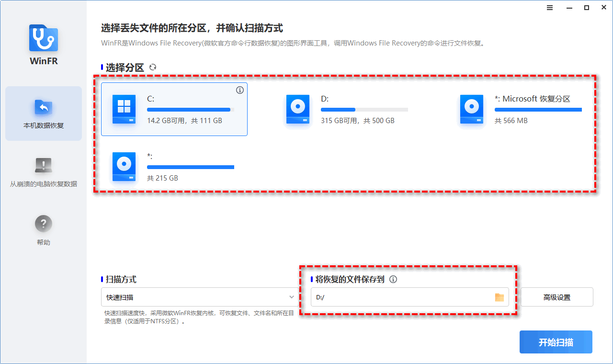Select the C: partition card
Image resolution: width=613 pixels, height=364 pixels.
click(x=174, y=109)
